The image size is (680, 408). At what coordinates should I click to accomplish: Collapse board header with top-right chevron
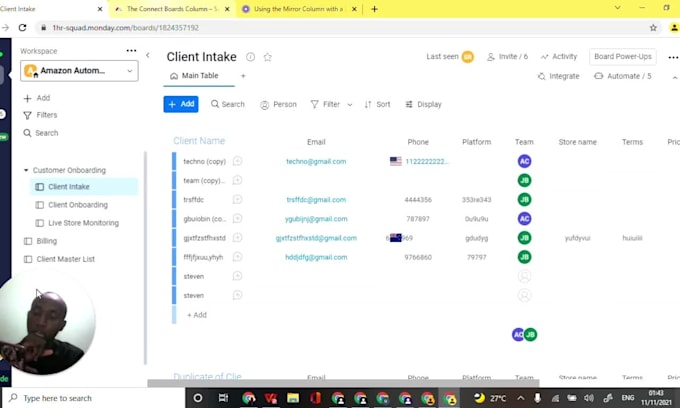675,78
